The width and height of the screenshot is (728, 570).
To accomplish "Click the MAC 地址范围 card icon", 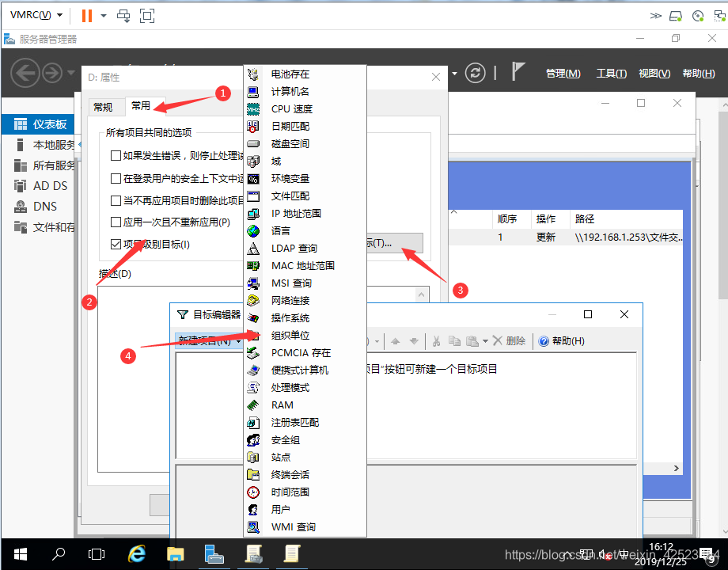I will pos(253,266).
